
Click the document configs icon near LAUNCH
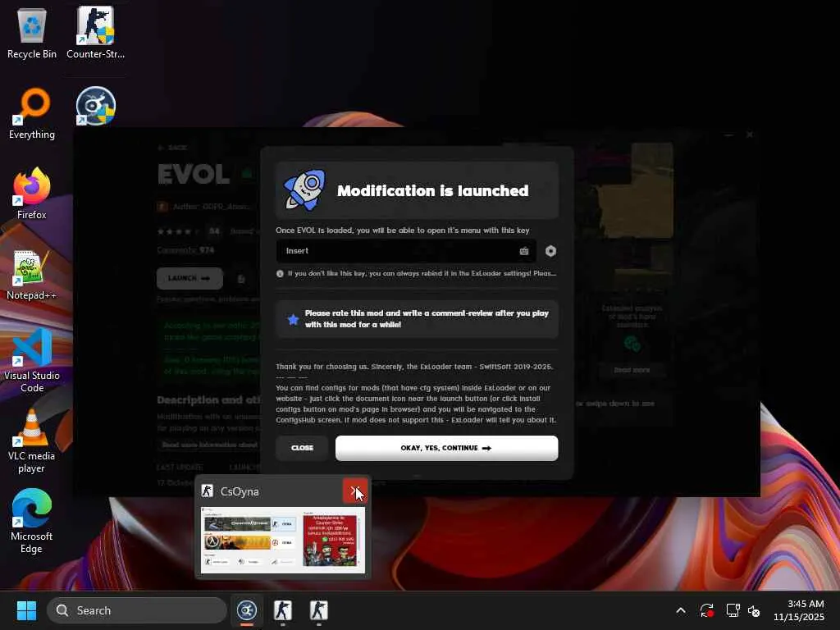[x=241, y=279]
